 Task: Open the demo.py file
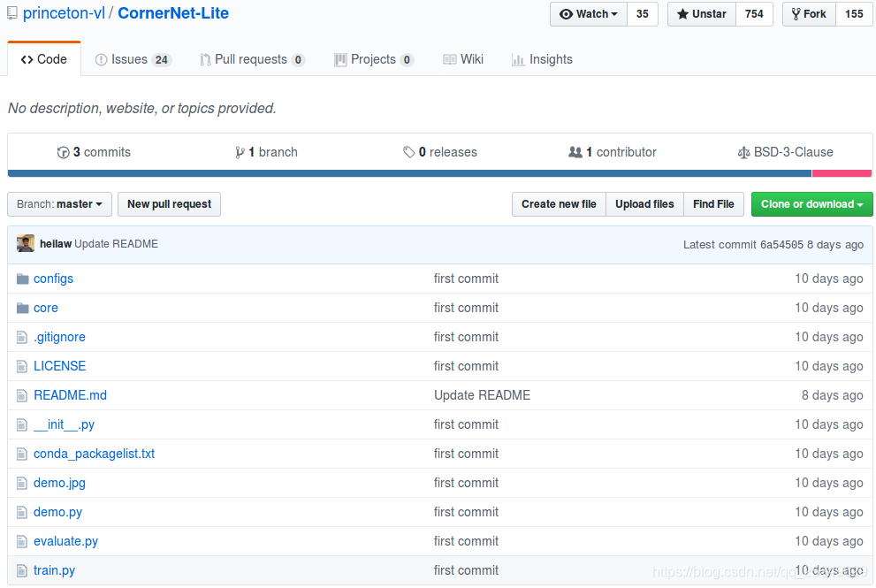[x=58, y=512]
